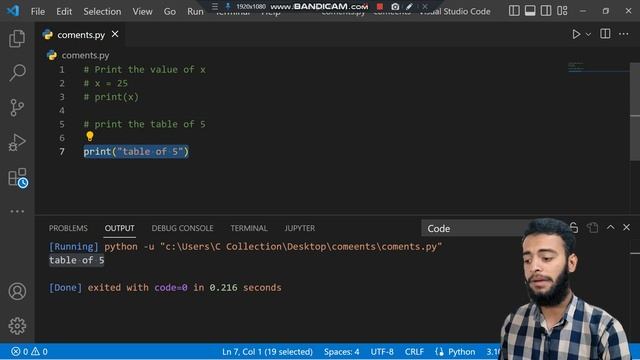Run Python file with play button
Image resolution: width=640 pixels, height=360 pixels.
point(576,34)
